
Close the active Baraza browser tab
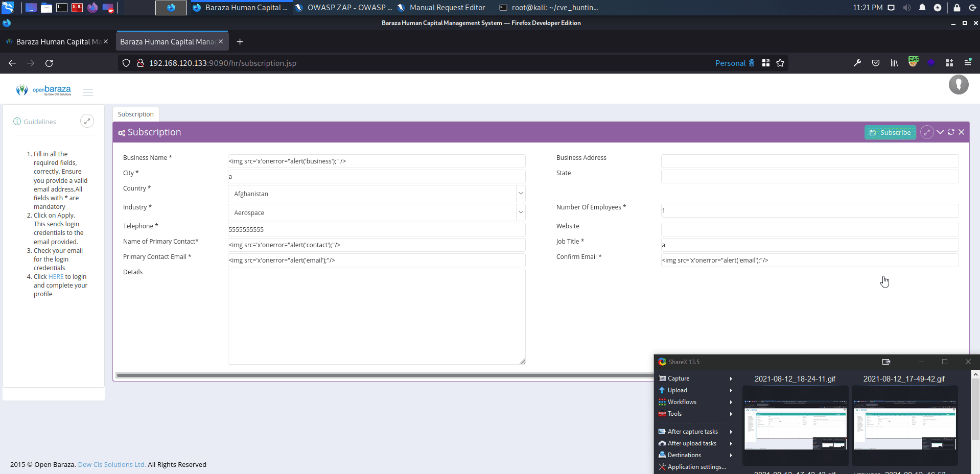[x=221, y=41]
